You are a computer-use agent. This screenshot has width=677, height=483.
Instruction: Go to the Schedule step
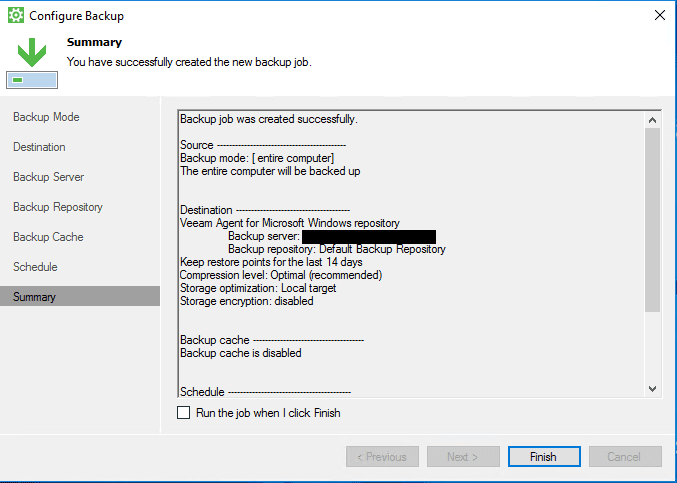(35, 267)
